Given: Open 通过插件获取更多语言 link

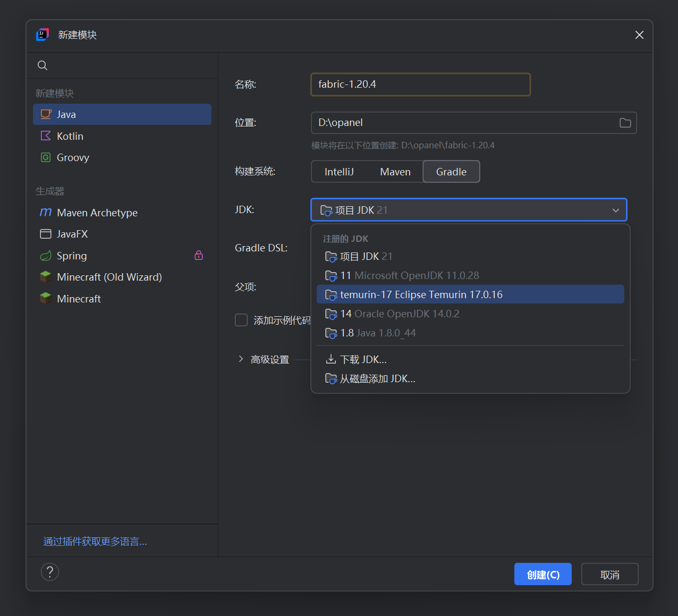Looking at the screenshot, I should pyautogui.click(x=95, y=542).
